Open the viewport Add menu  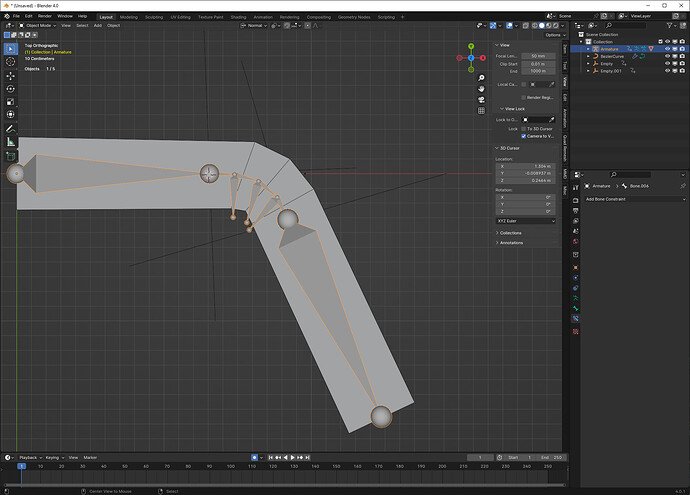[98, 26]
